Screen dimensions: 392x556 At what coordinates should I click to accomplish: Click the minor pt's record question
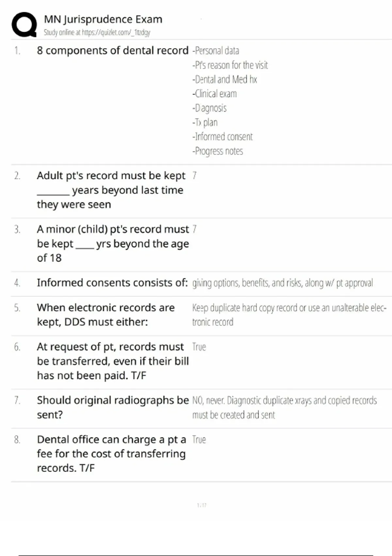point(112,244)
